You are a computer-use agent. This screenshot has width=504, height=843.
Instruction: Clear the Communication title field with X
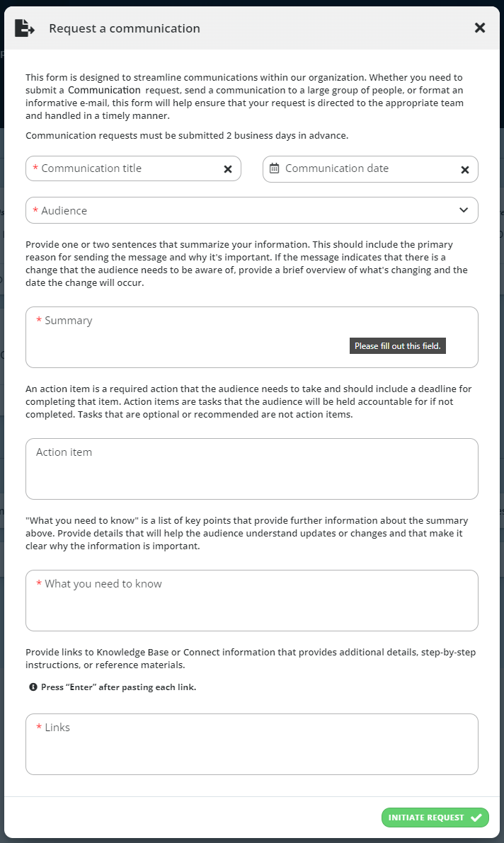pyautogui.click(x=228, y=169)
